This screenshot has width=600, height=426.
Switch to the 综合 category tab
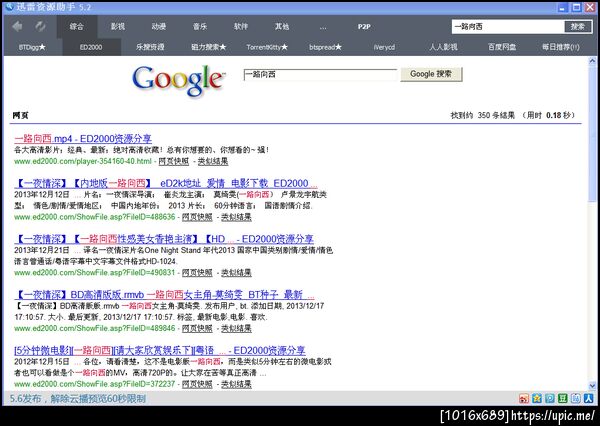[77, 26]
